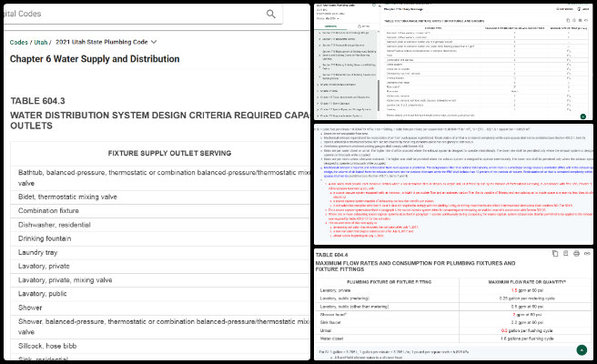The image size is (597, 364).
Task: Open the Codes breadcrumb link
Action: pyautogui.click(x=18, y=42)
